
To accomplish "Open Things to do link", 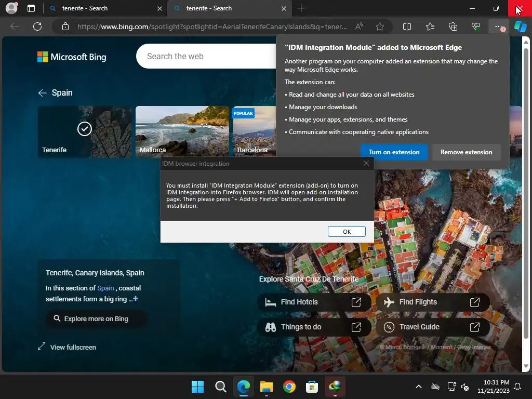I will (314, 327).
